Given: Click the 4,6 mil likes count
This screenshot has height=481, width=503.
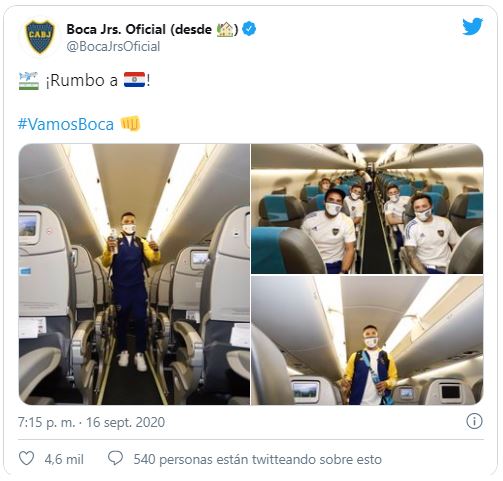Looking at the screenshot, I should coord(64,459).
